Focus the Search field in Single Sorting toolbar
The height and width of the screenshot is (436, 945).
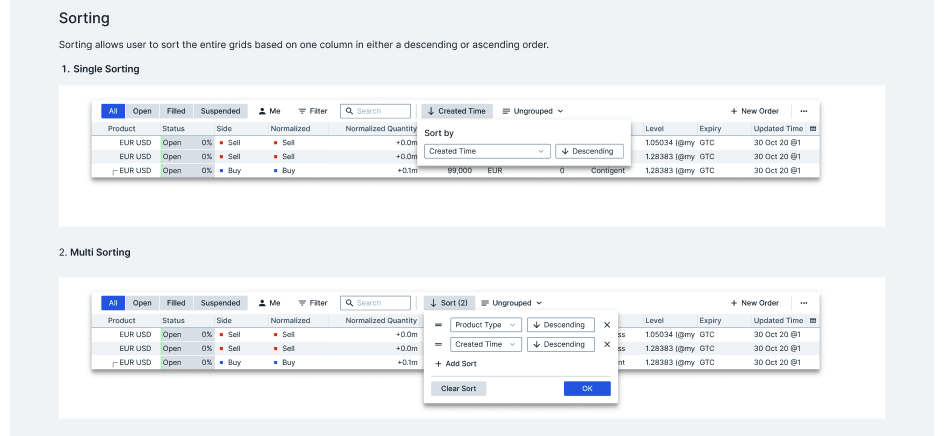(375, 111)
